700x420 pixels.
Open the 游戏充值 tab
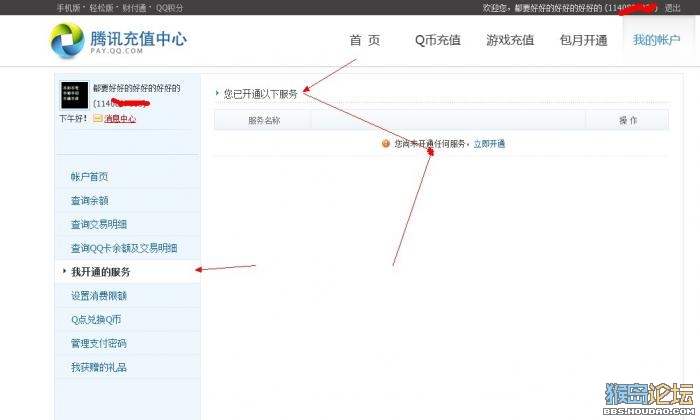(x=510, y=40)
